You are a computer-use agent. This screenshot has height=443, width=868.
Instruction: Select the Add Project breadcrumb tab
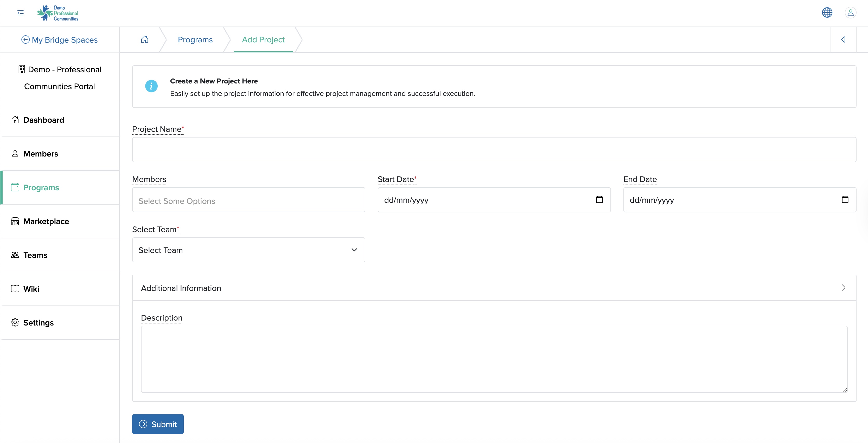[263, 40]
